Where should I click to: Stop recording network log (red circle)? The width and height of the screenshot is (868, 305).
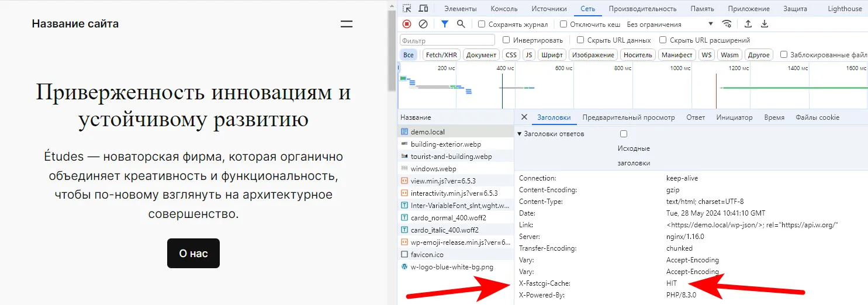tap(407, 24)
